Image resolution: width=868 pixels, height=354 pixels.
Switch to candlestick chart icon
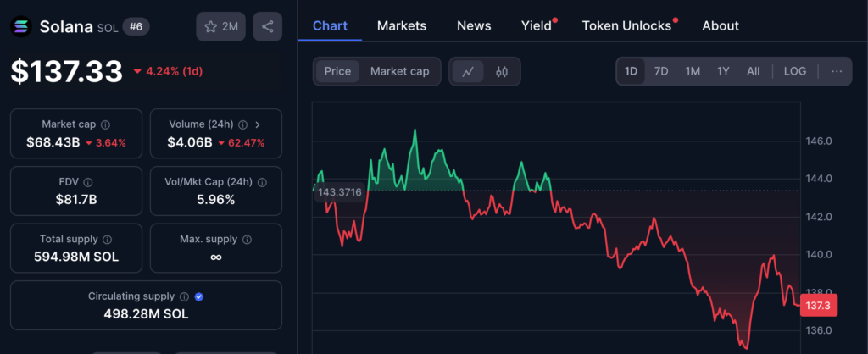point(502,71)
